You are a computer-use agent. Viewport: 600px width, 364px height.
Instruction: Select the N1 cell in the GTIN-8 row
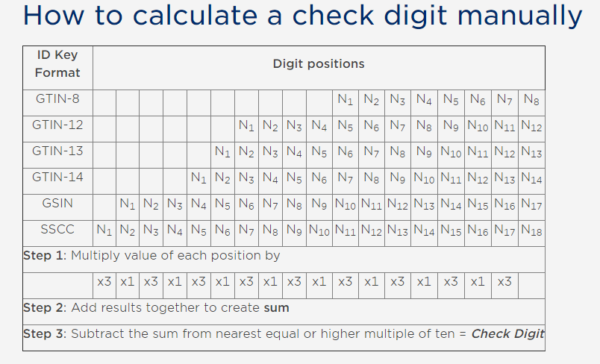point(345,99)
